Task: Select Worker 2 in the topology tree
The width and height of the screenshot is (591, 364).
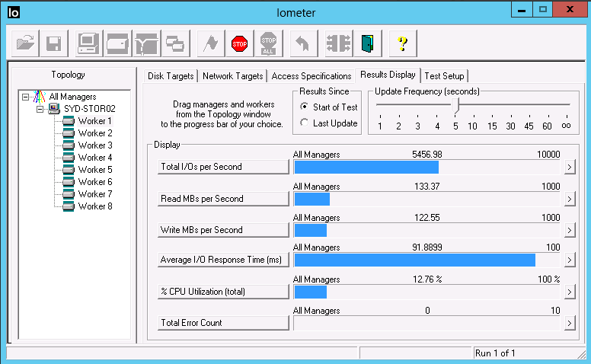Action: 95,133
